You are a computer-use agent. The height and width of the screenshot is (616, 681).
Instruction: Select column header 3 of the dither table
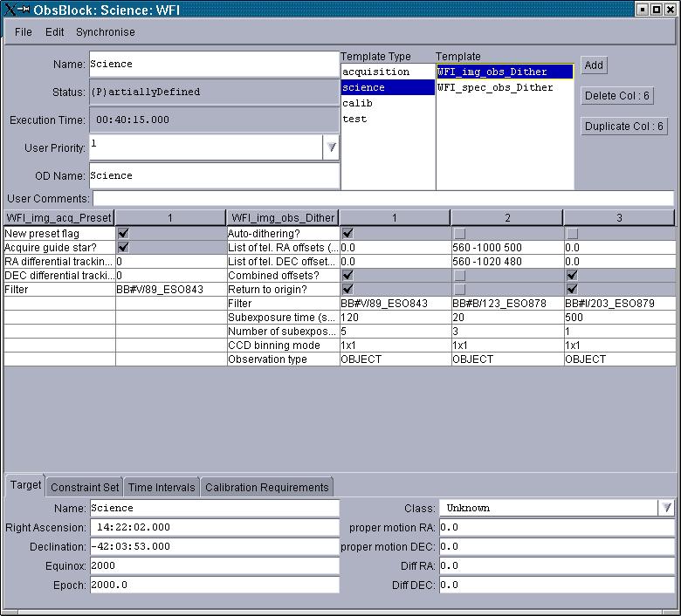[619, 217]
